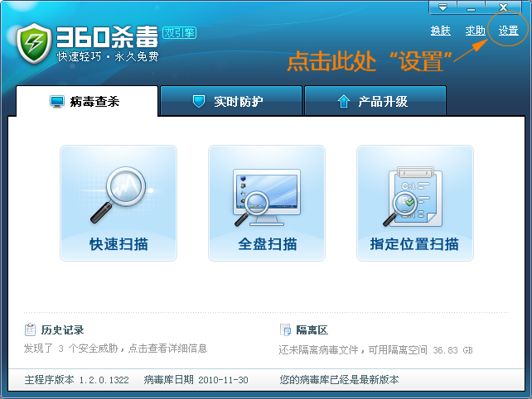Open 设置 in the top right
The image size is (532, 399).
pos(508,31)
